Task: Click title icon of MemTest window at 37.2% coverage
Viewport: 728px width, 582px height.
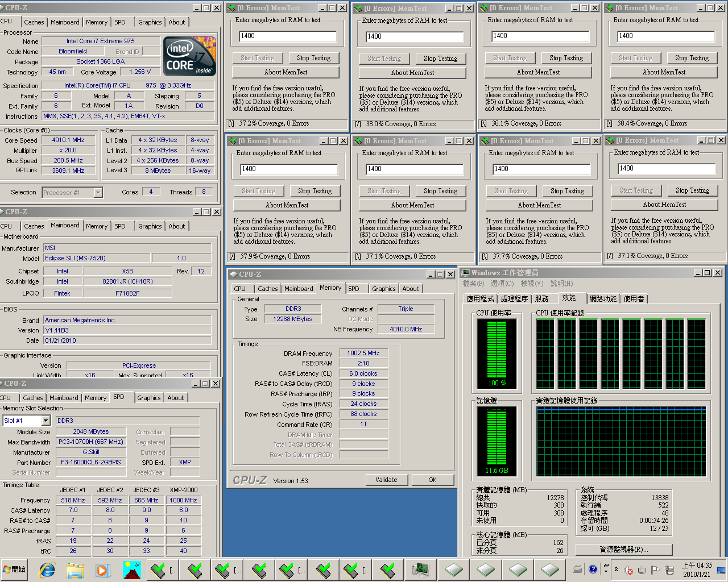Action: click(231, 8)
